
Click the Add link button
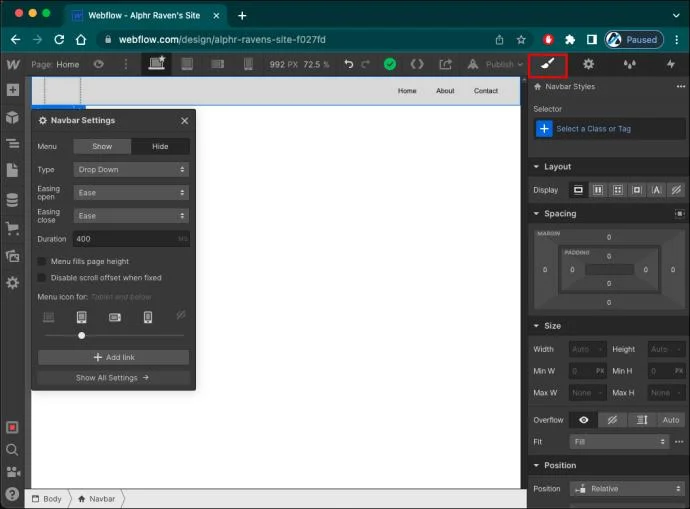(114, 357)
